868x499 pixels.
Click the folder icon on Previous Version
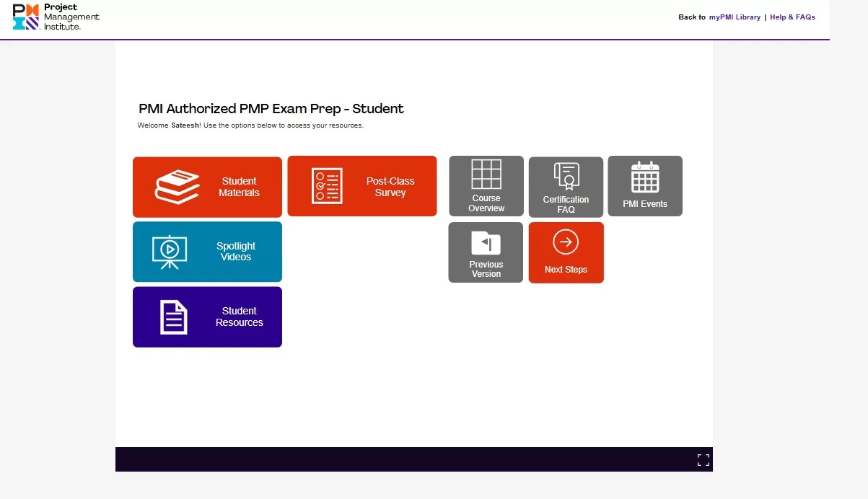point(486,243)
